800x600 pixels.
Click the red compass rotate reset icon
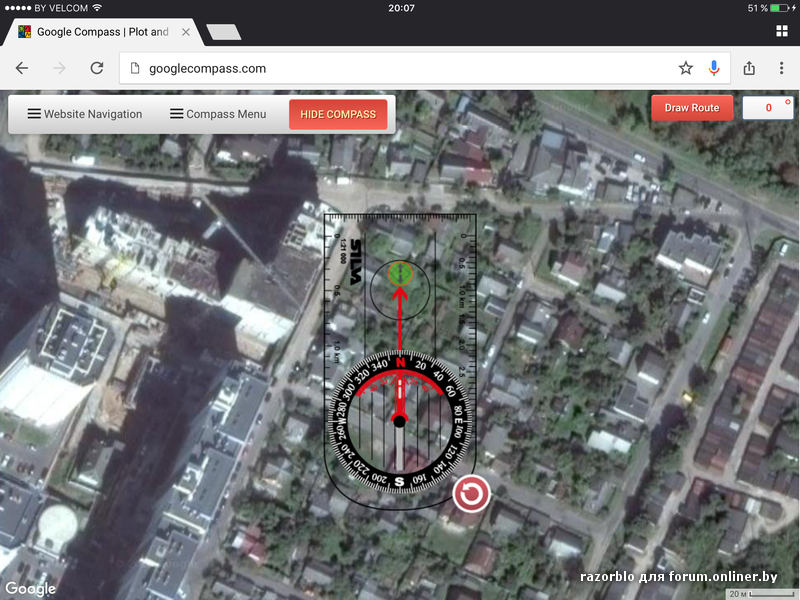471,494
